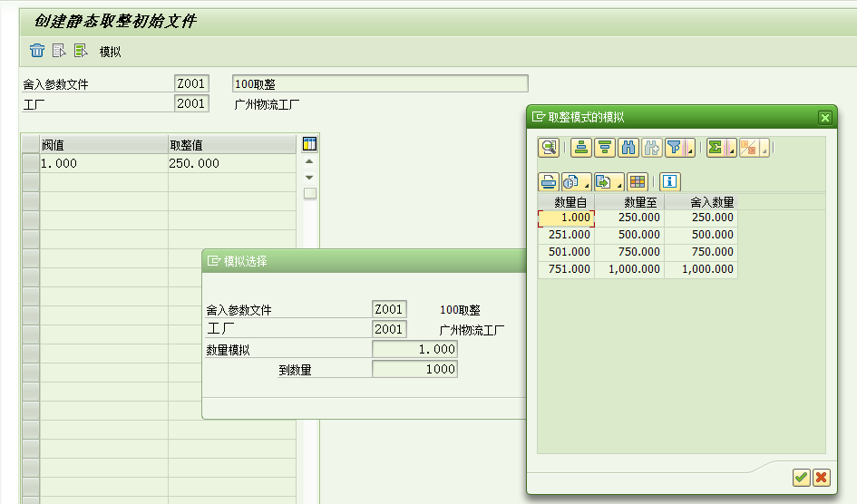Open the Set Filter dropdown arrow
This screenshot has width=857, height=504.
(691, 151)
